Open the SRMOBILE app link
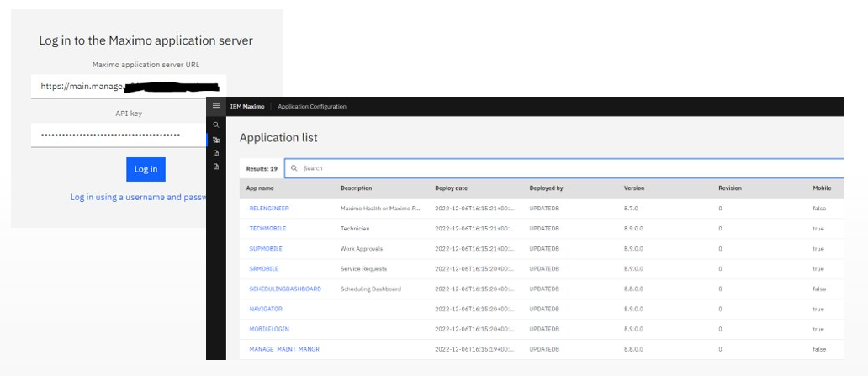The width and height of the screenshot is (868, 376). (263, 268)
